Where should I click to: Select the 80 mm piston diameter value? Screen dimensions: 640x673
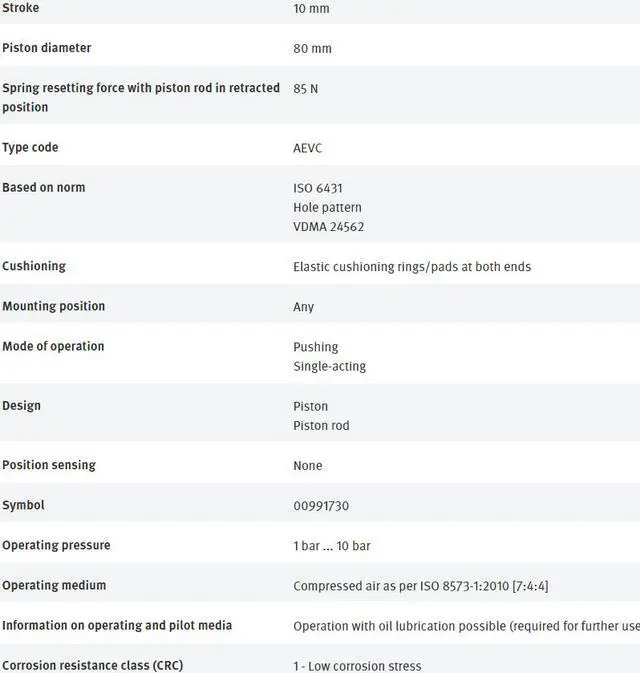pos(312,49)
